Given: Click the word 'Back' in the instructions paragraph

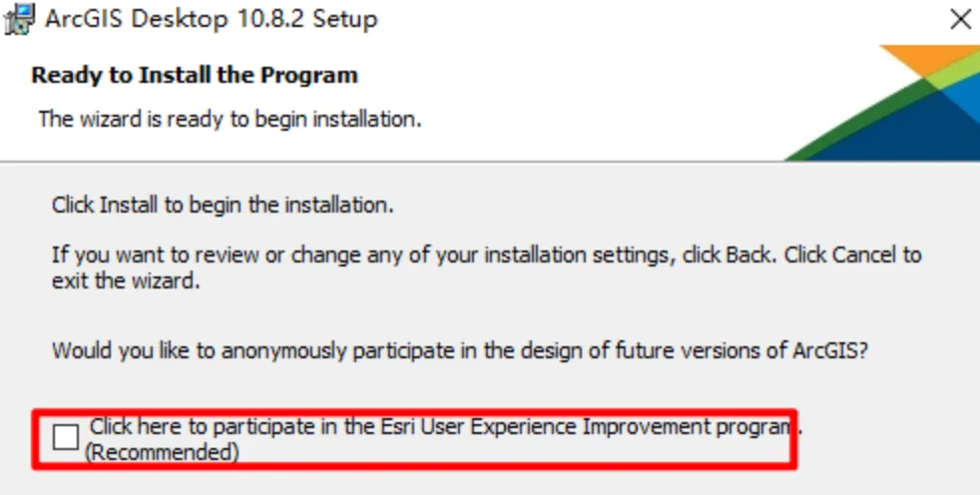Looking at the screenshot, I should 748,255.
